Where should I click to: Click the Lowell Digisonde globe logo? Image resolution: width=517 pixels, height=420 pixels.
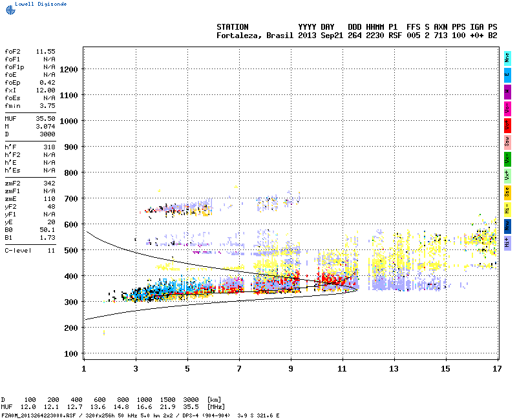tap(8, 10)
